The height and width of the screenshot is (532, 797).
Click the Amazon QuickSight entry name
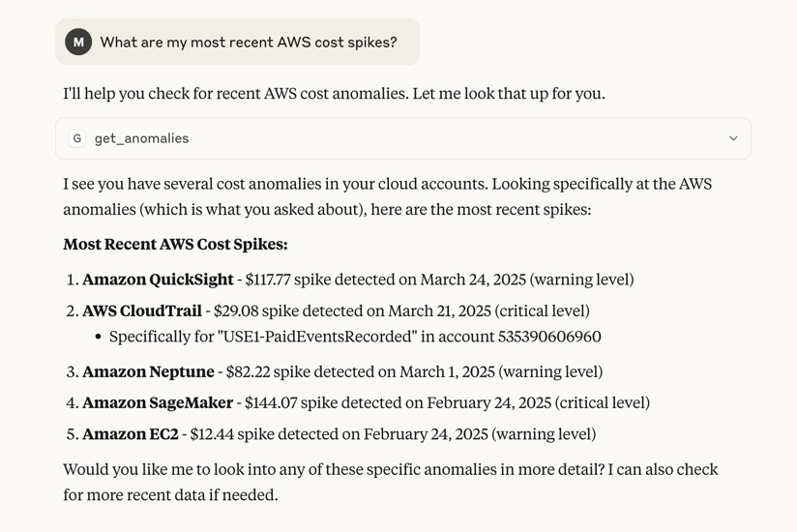[158, 280]
